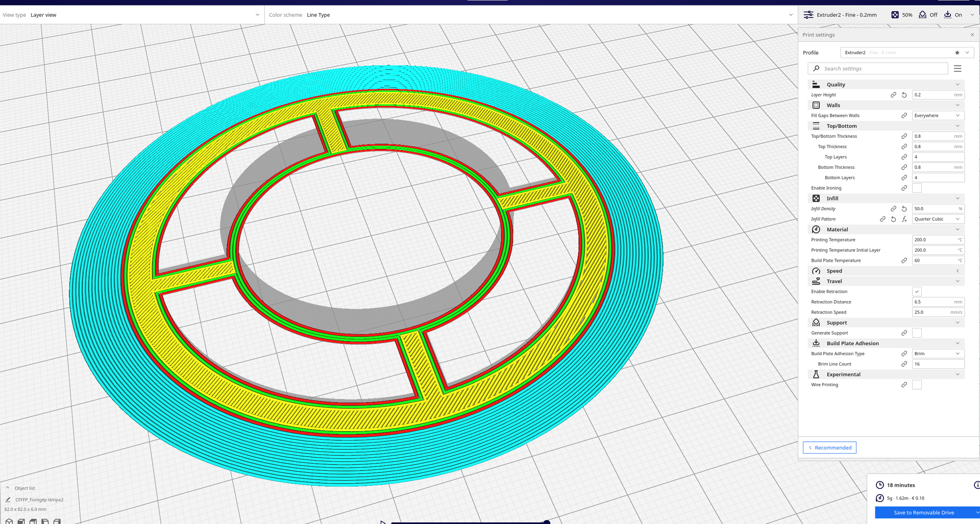Image resolution: width=980 pixels, height=524 pixels.
Task: Open the Infill Pattern Quarter Cubic dropdown
Action: coord(938,219)
